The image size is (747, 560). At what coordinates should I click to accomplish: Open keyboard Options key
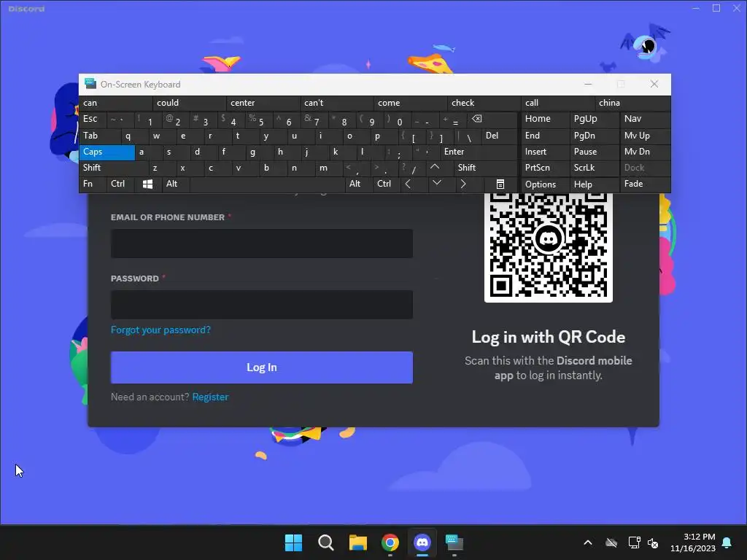[x=546, y=184]
